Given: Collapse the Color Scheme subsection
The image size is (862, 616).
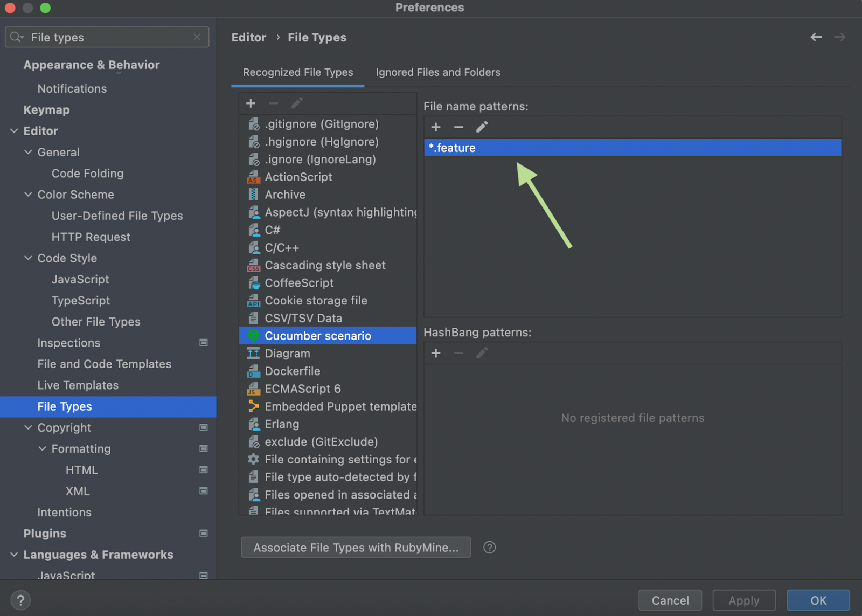Looking at the screenshot, I should (28, 195).
